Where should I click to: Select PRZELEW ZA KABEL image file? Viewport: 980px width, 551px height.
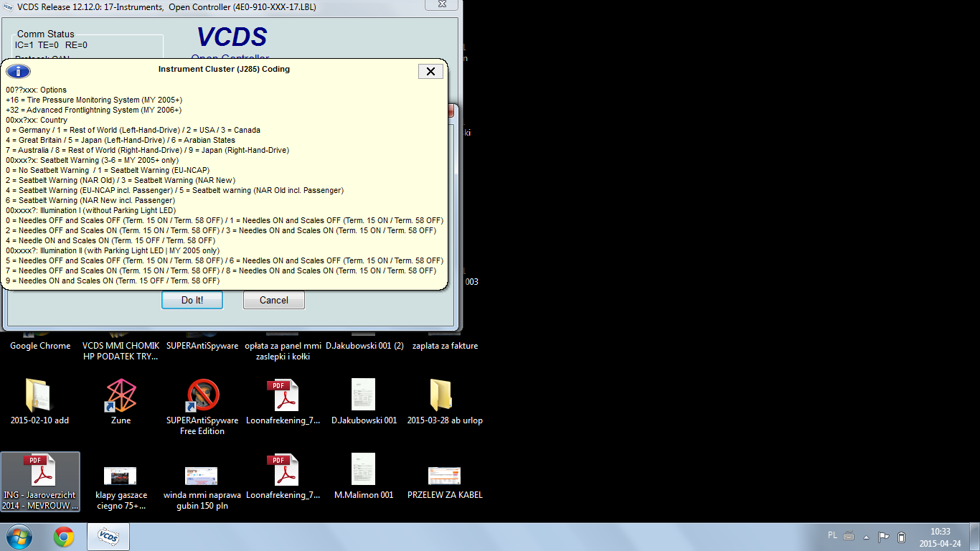pyautogui.click(x=445, y=476)
